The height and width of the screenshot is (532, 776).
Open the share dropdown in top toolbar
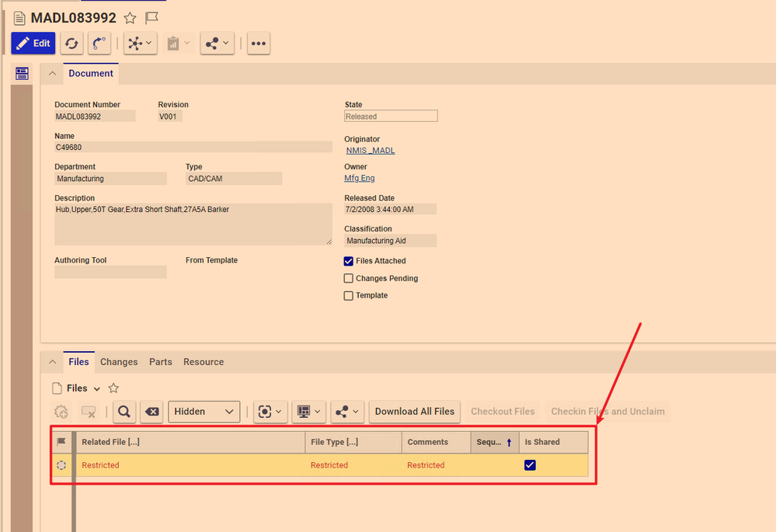(217, 43)
